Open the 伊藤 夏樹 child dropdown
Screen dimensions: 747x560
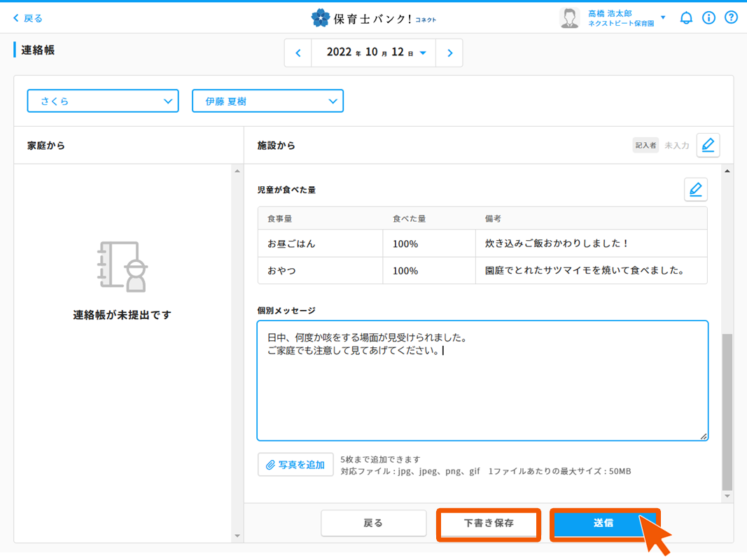coord(267,101)
